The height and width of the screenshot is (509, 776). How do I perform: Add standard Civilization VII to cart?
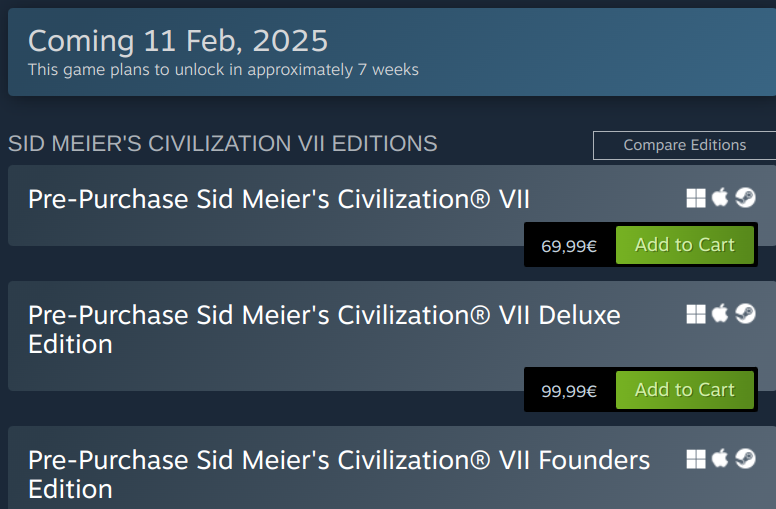[684, 245]
